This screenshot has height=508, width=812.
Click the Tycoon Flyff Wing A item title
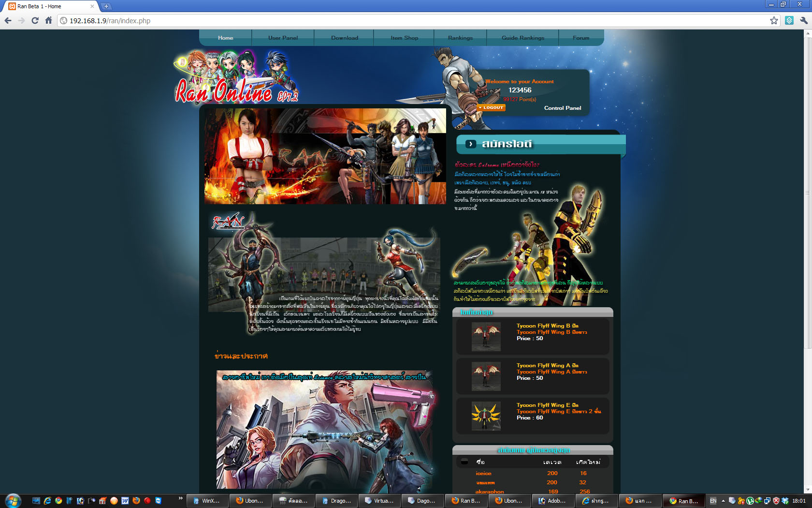point(547,365)
